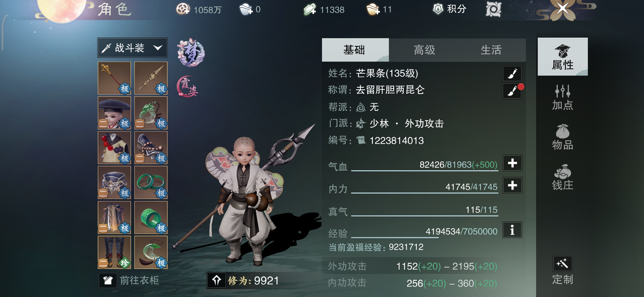The height and width of the screenshot is (297, 644).
Task: Switch to the 生活 tab
Action: pos(492,50)
